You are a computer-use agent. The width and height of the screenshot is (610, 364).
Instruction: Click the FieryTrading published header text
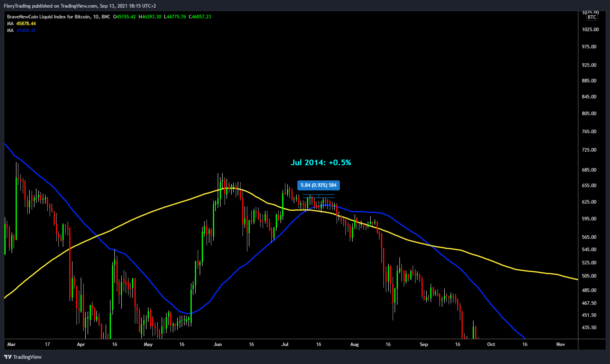click(x=80, y=6)
